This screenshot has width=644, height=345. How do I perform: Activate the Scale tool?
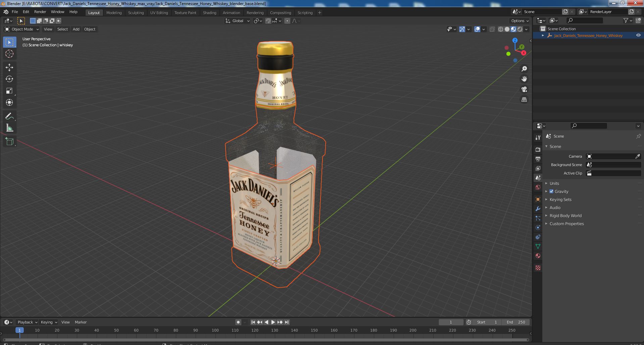pos(9,91)
